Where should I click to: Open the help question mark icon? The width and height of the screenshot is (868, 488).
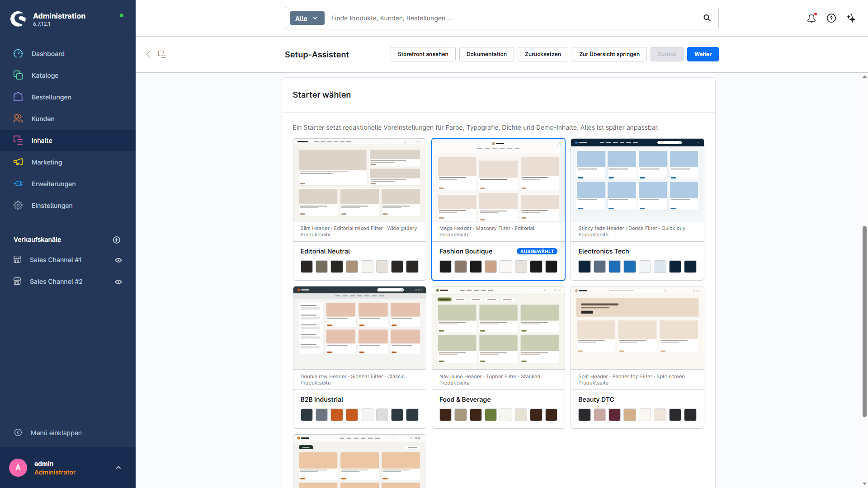click(831, 18)
